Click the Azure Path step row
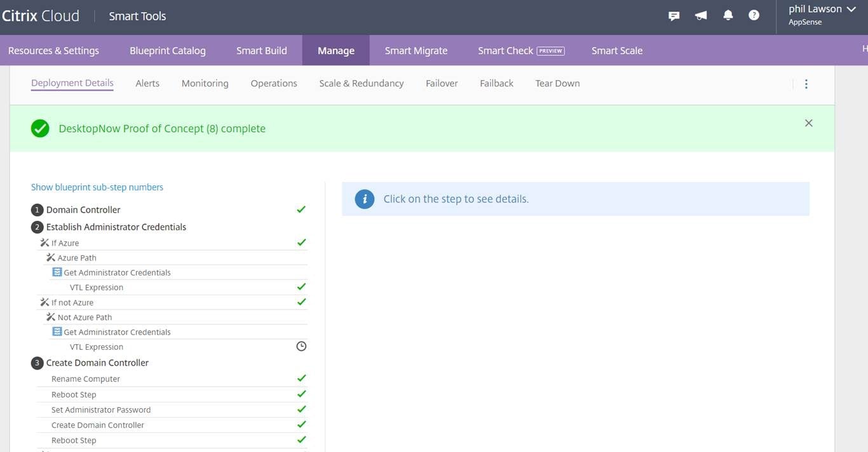The image size is (868, 452). [x=176, y=258]
